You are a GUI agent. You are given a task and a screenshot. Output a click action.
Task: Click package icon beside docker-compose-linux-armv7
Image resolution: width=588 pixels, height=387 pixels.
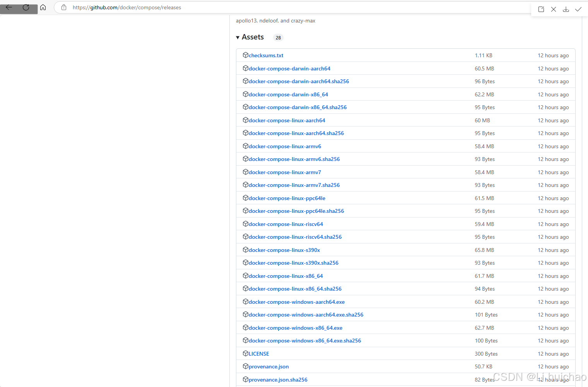245,172
